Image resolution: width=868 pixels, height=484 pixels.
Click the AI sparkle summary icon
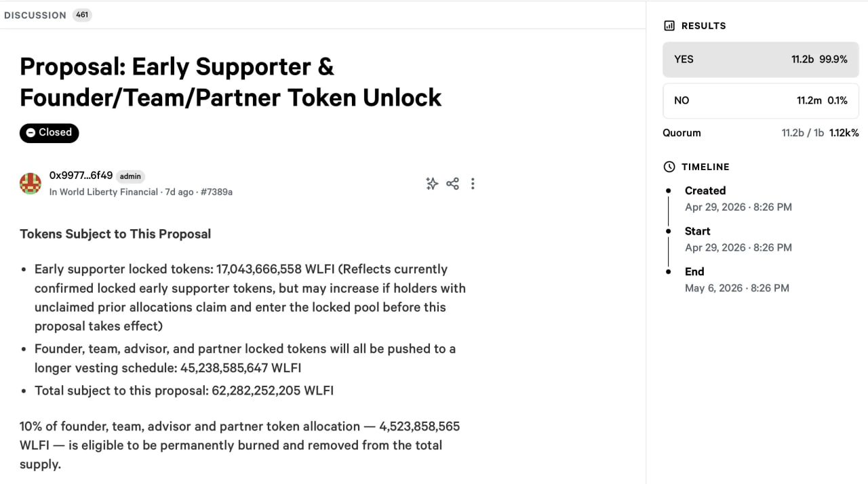(432, 184)
